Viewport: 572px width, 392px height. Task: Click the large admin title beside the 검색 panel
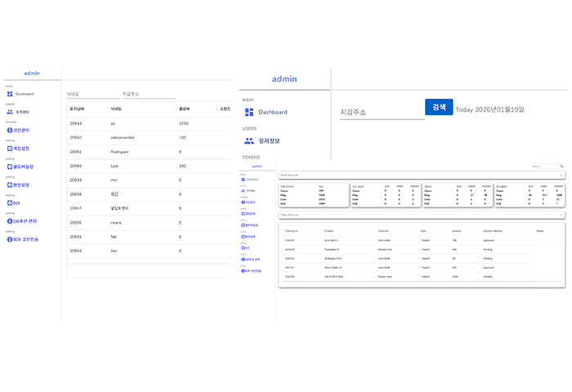point(284,78)
